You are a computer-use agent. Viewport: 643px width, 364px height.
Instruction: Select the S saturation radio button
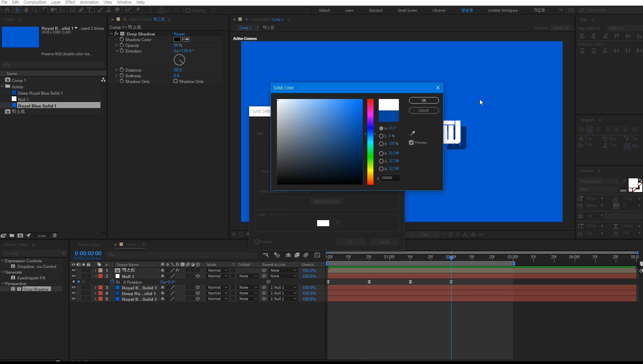tap(381, 136)
